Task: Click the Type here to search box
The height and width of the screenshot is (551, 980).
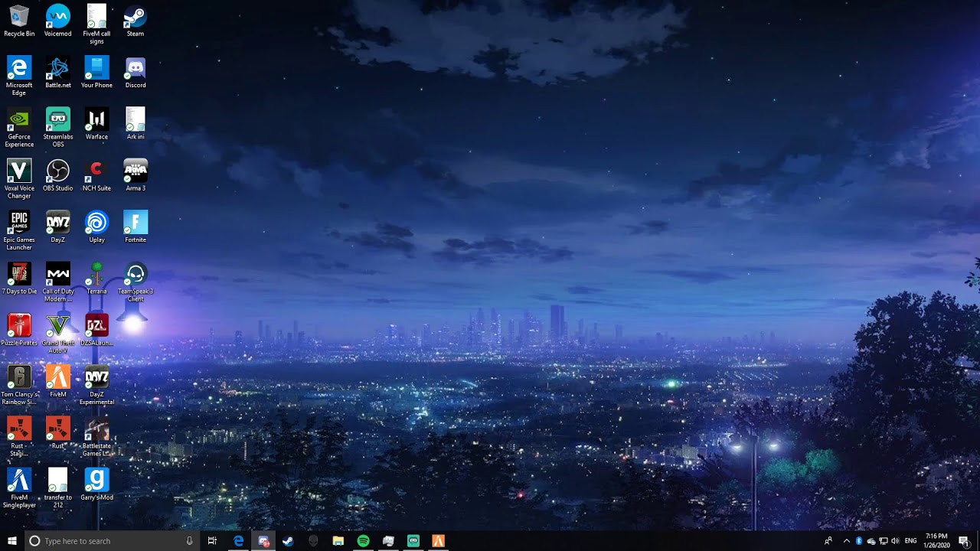Action: coord(111,541)
